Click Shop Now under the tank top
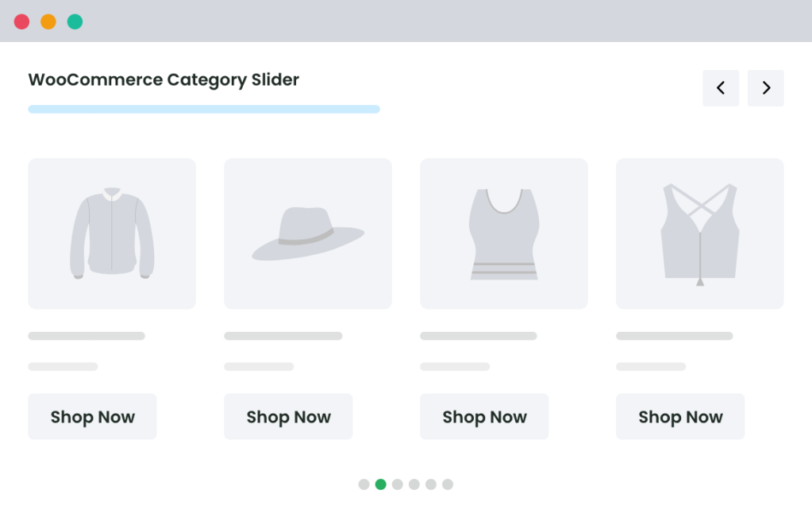Screen dimensions: 812x532 pos(484,417)
